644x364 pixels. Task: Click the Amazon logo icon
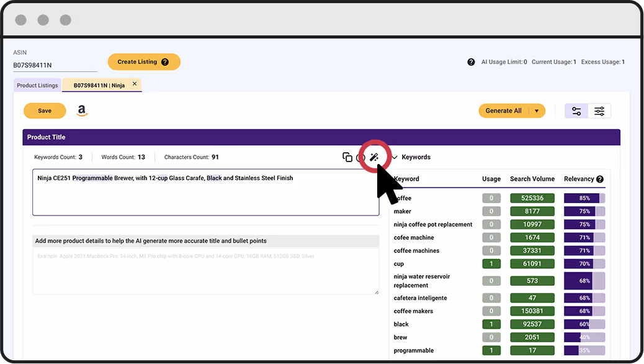(82, 111)
